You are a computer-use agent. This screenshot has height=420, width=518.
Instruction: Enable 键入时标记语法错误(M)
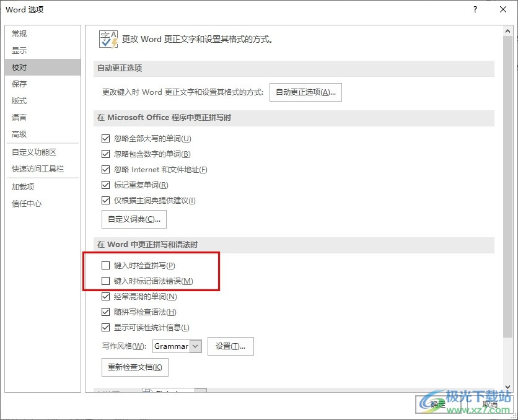(106, 281)
